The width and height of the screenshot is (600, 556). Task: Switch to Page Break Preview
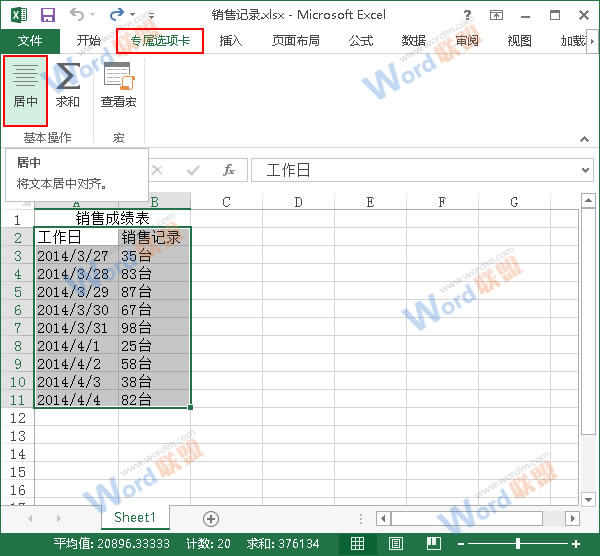434,543
